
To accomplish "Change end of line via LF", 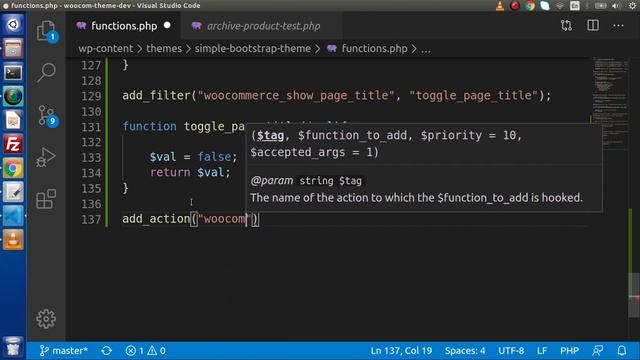I will (542, 351).
